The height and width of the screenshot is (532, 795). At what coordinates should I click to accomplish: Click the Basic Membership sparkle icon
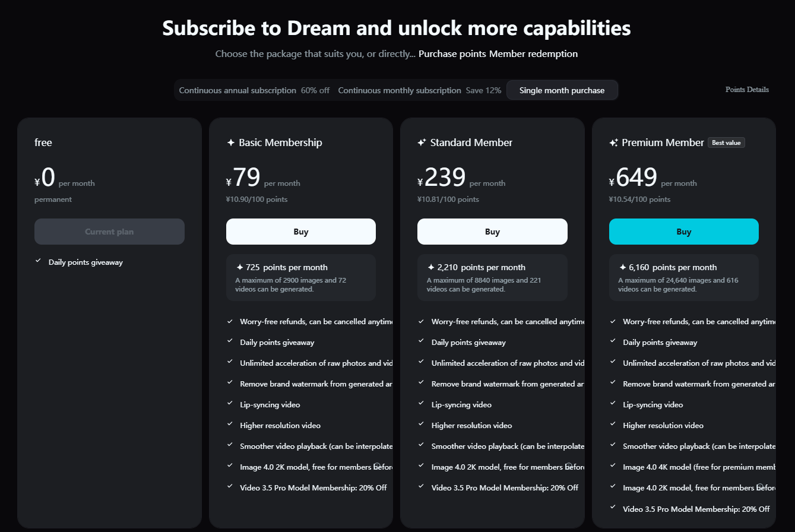pos(231,143)
